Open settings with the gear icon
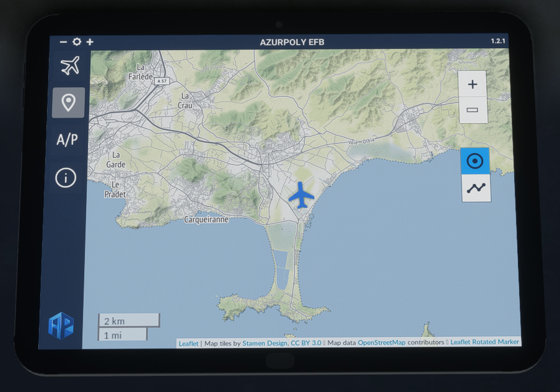Viewport: 560px width, 392px height. tap(77, 42)
